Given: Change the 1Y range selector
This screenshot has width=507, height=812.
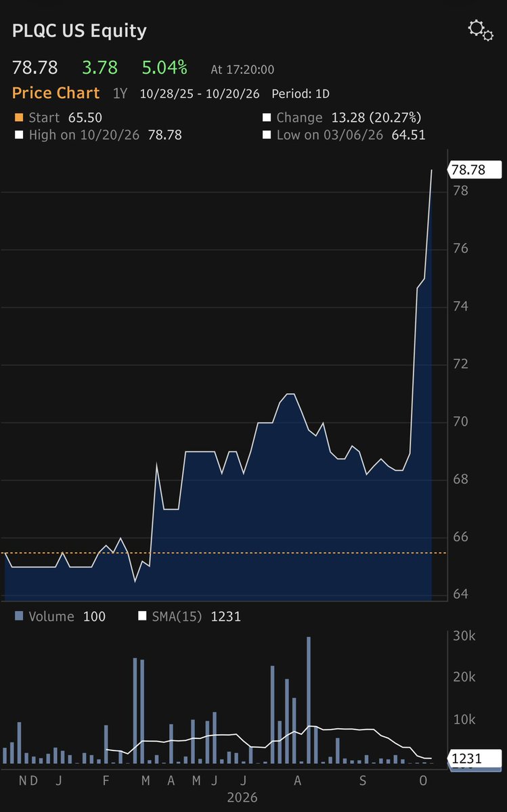Looking at the screenshot, I should (120, 94).
